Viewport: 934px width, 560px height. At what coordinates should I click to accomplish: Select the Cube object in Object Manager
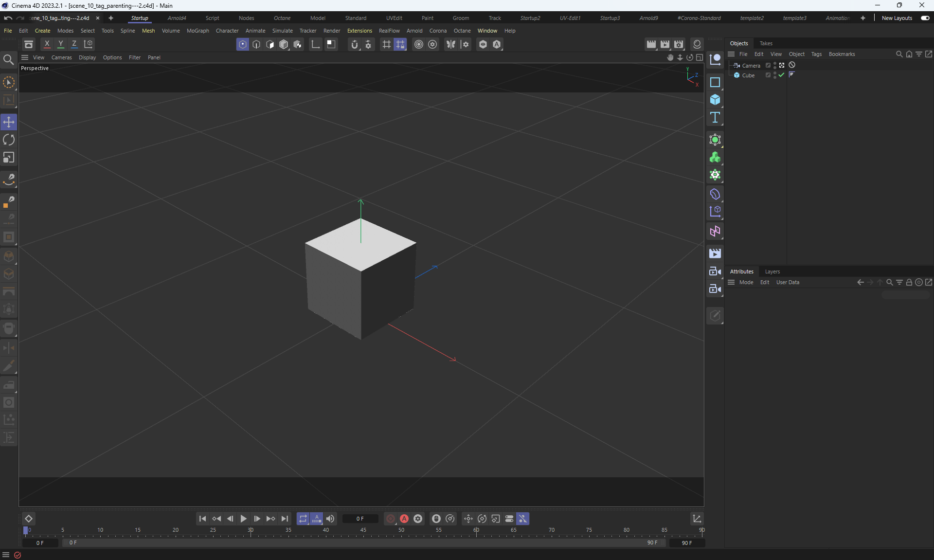pos(748,75)
